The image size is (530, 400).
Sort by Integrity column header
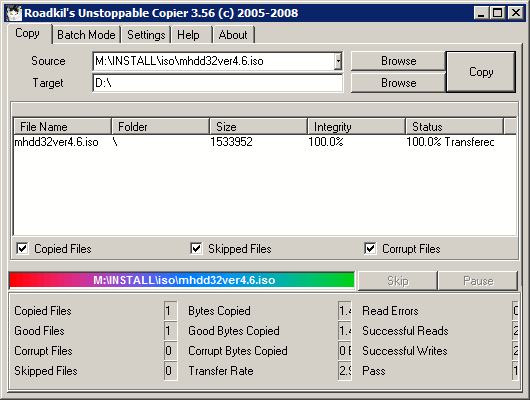pyautogui.click(x=357, y=126)
